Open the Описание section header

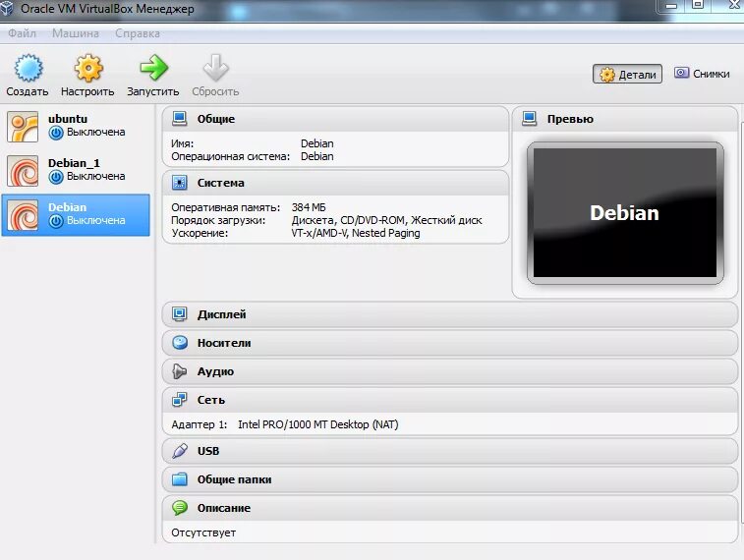click(224, 508)
